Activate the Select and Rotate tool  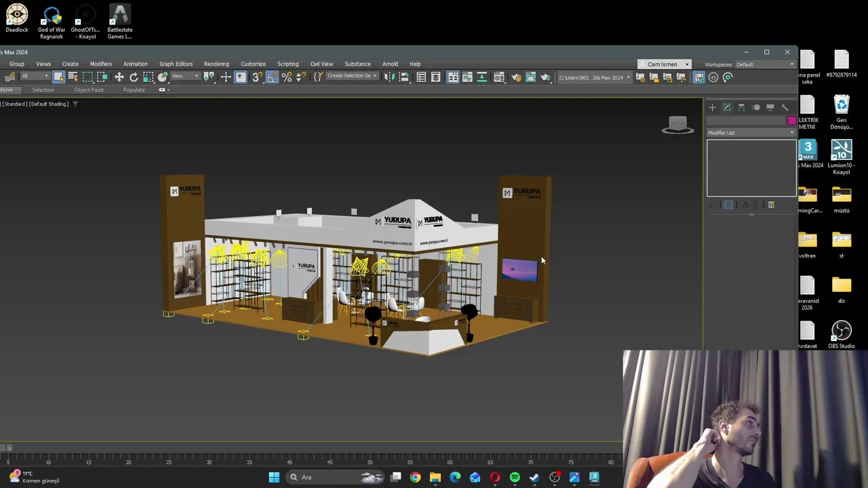pyautogui.click(x=134, y=77)
